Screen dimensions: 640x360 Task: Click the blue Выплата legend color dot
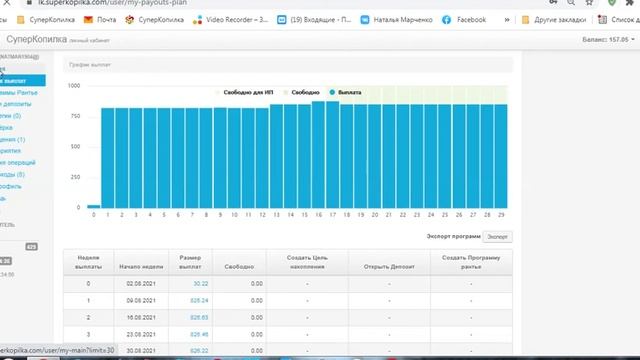tap(332, 92)
